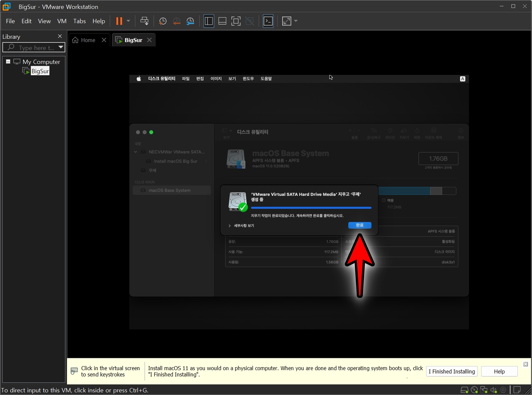Click the stretch guest display icon
Screen dimensions: 532x395
[x=287, y=21]
